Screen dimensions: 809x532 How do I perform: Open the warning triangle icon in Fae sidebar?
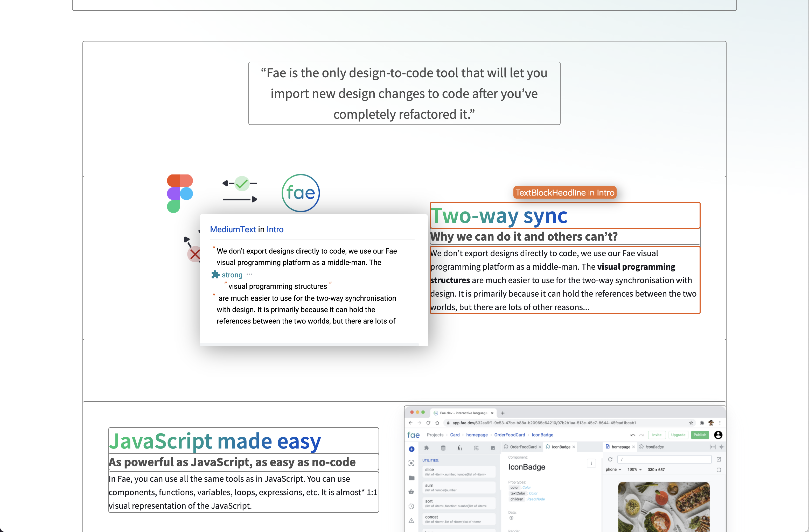pyautogui.click(x=411, y=520)
